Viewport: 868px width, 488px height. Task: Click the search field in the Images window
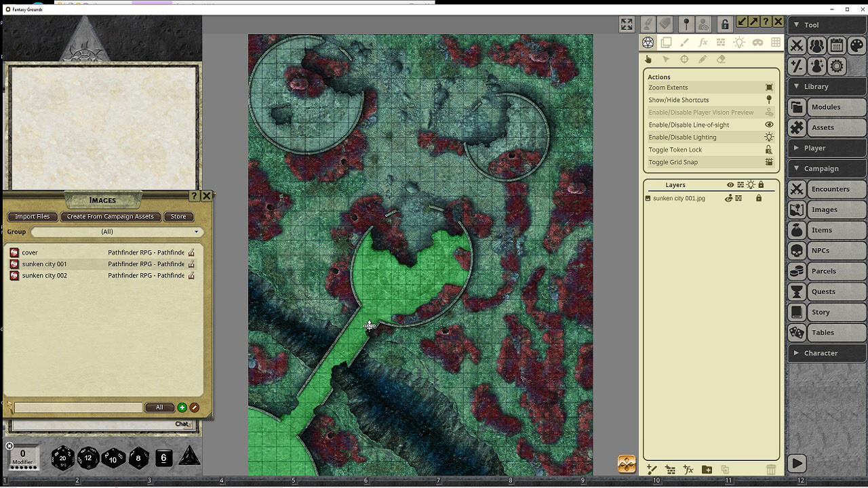point(78,407)
